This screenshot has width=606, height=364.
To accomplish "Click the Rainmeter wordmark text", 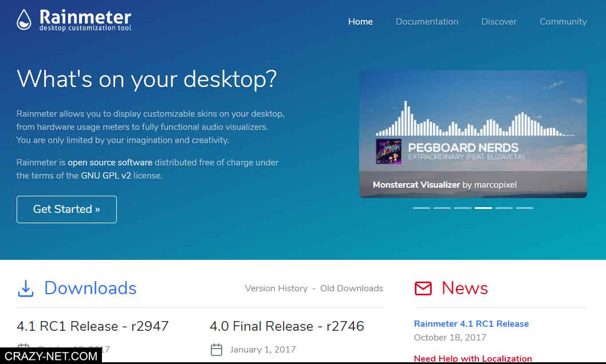I will tap(85, 17).
